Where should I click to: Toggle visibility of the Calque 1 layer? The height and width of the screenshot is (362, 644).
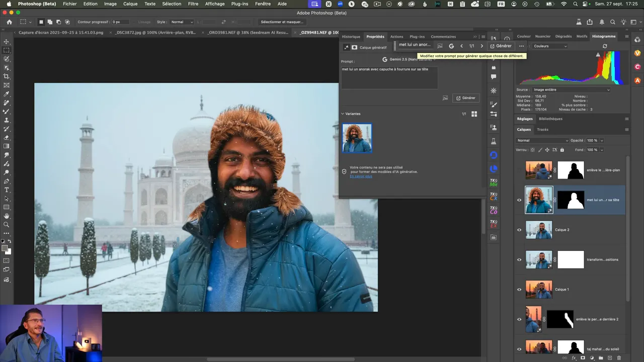coord(519,290)
